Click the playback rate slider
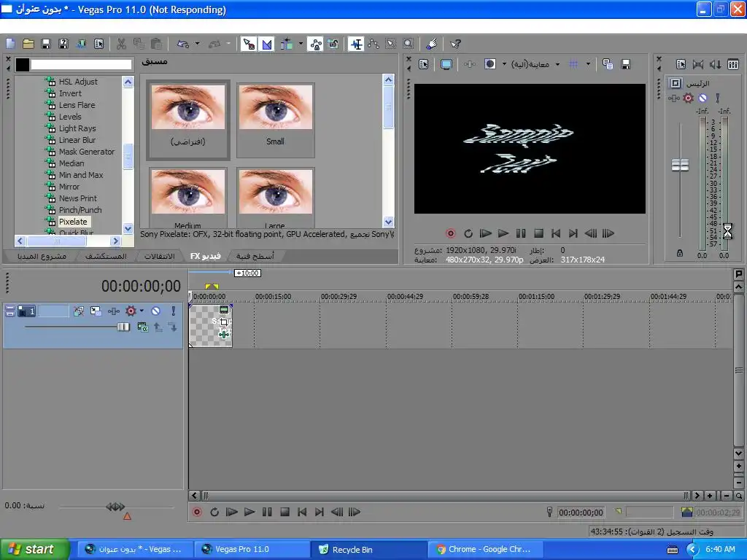 click(x=115, y=507)
